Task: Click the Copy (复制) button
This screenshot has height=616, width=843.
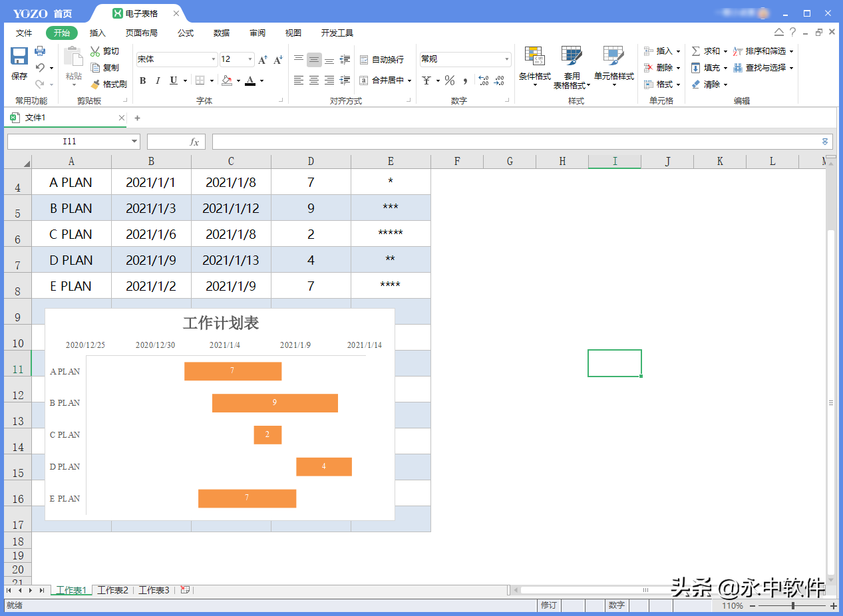Action: (105, 68)
